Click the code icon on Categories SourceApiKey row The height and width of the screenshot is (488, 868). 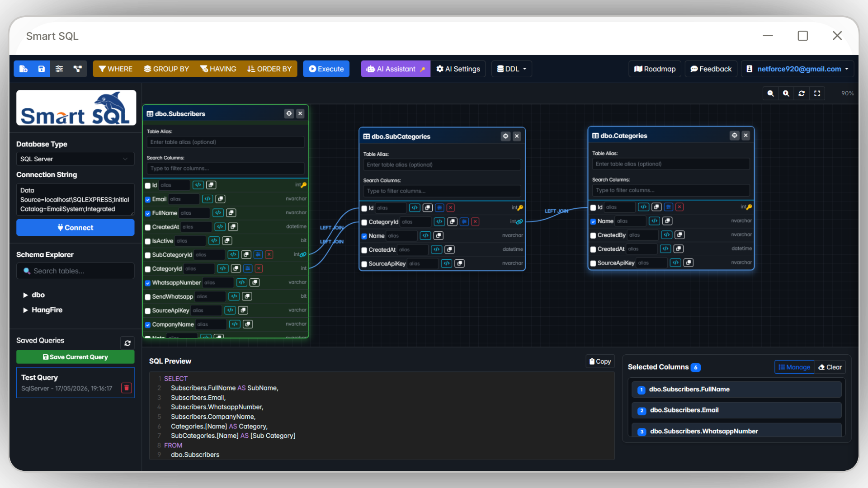tap(675, 263)
